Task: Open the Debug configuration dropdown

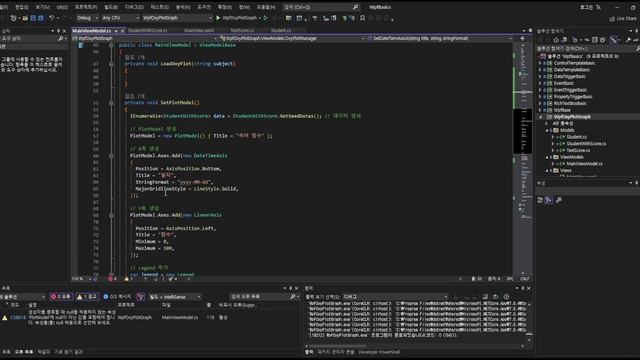Action: point(88,18)
